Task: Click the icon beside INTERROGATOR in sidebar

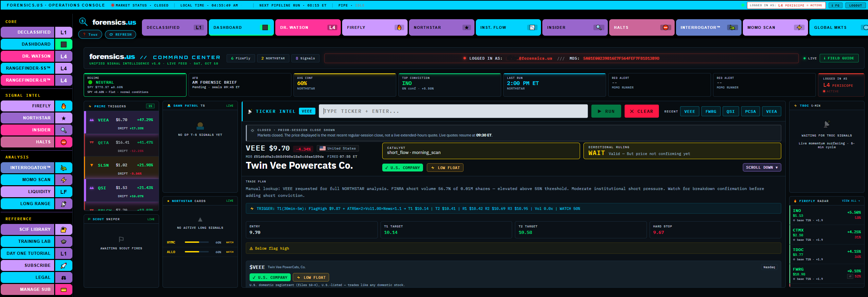Action: (x=64, y=168)
